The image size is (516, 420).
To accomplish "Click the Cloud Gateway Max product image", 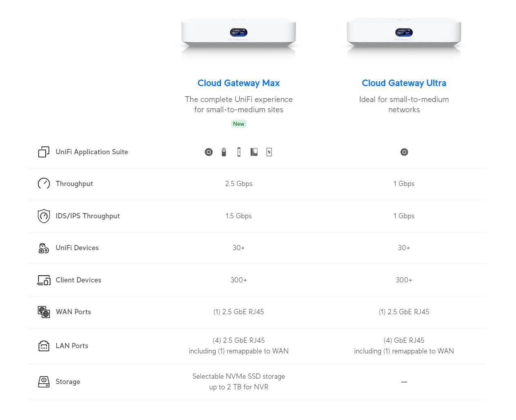I will tap(238, 34).
